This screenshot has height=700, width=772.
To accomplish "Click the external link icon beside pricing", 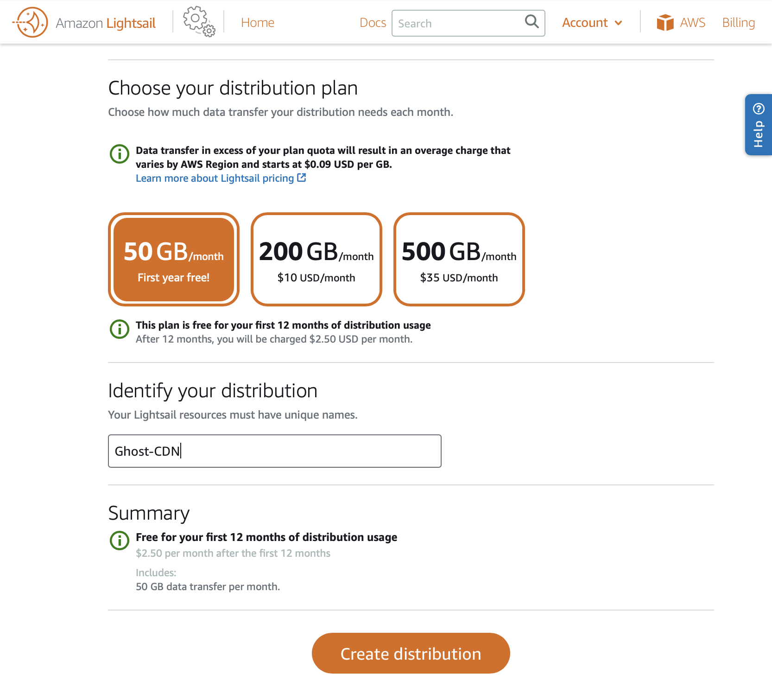I will click(302, 178).
